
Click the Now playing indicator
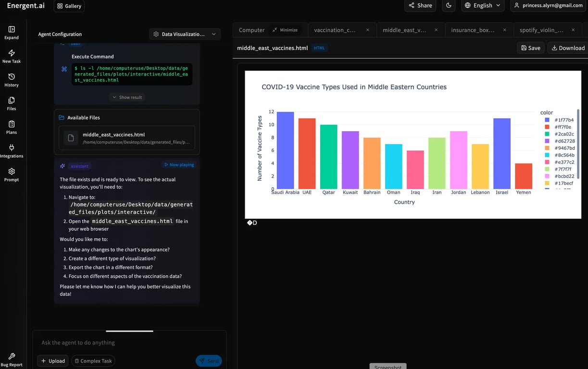tap(179, 165)
